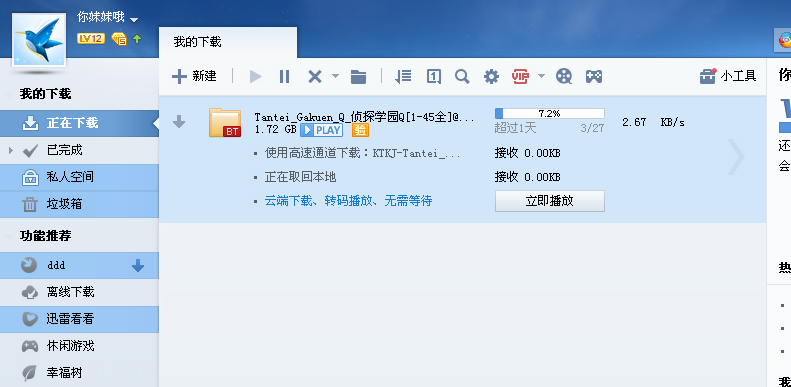Click the LV12 level badge

[91, 38]
